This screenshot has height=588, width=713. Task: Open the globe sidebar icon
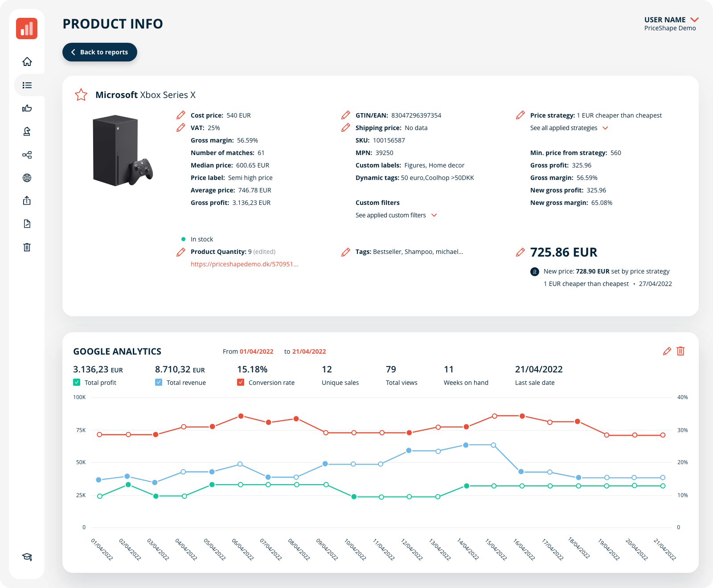click(27, 178)
